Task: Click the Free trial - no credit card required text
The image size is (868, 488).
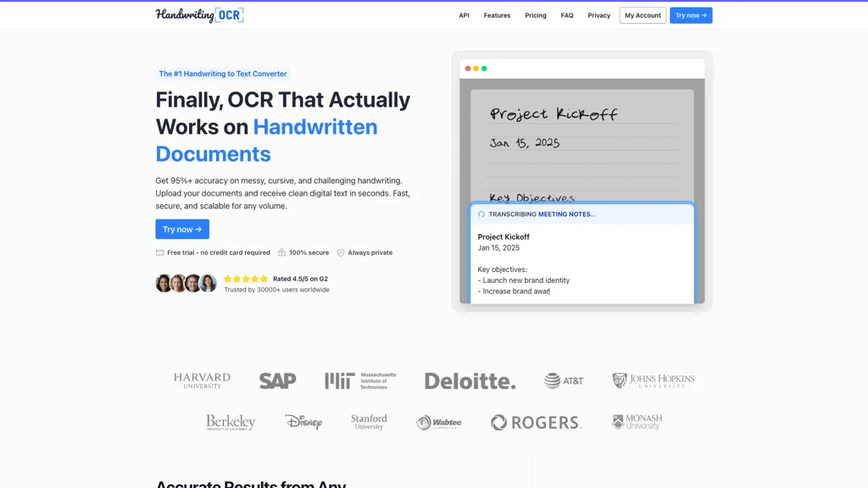Action: pyautogui.click(x=219, y=252)
